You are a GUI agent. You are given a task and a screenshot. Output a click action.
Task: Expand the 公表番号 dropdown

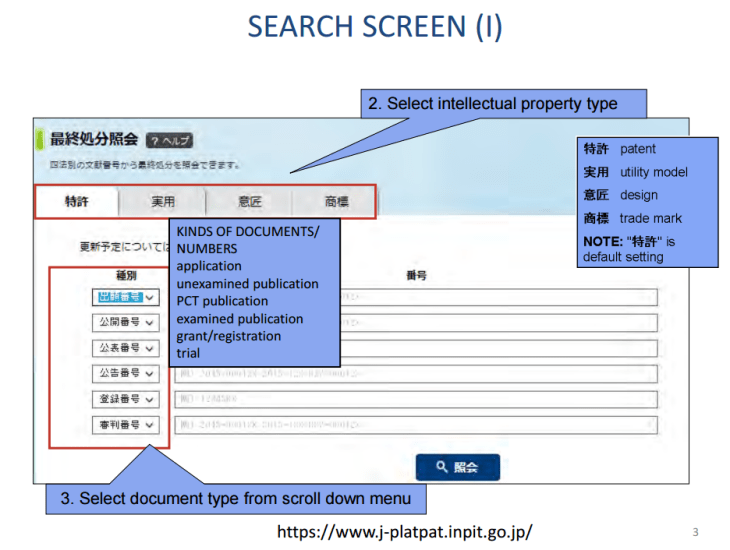125,348
